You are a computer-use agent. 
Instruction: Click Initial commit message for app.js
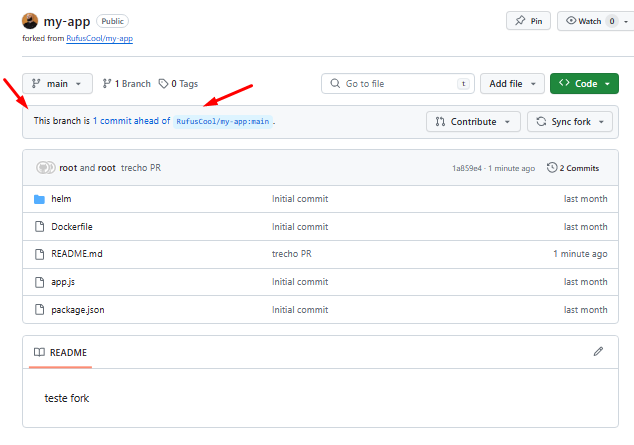(x=300, y=282)
